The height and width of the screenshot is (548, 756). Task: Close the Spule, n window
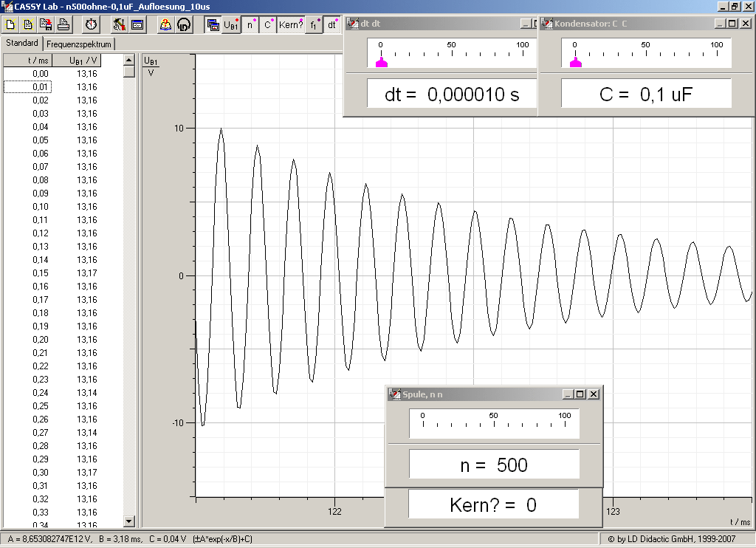click(594, 394)
